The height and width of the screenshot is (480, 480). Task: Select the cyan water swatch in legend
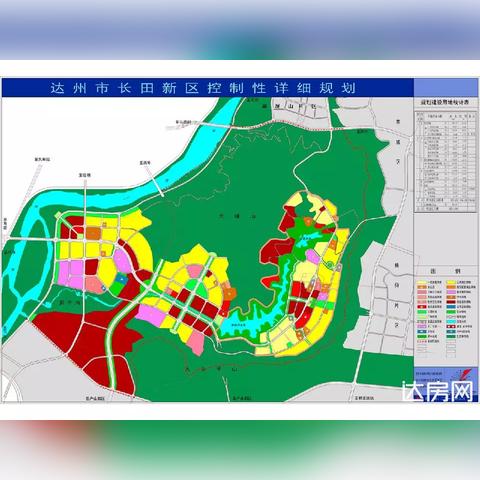point(451,322)
